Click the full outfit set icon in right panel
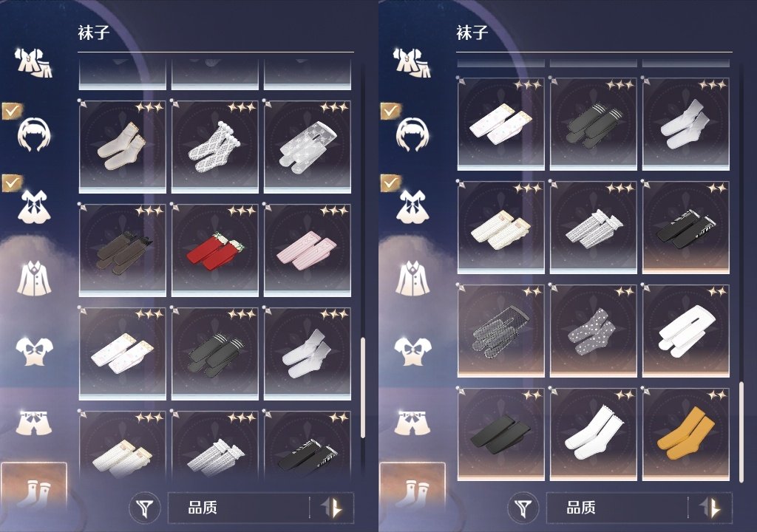 pyautogui.click(x=412, y=64)
